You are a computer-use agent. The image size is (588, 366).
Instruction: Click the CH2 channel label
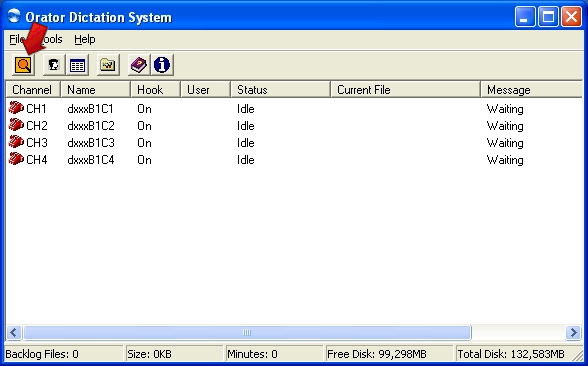[37, 126]
